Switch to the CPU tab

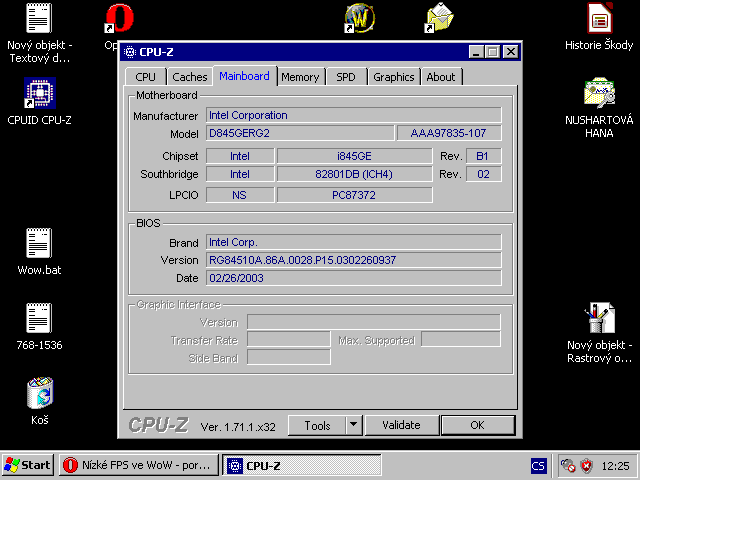[x=145, y=77]
